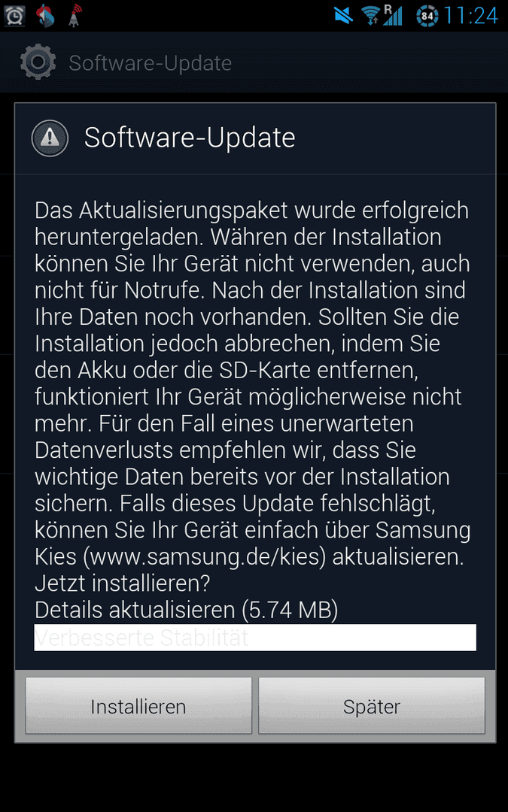Screen dimensions: 508x812
Task: Tap the red-blue app notification icon
Action: click(46, 16)
